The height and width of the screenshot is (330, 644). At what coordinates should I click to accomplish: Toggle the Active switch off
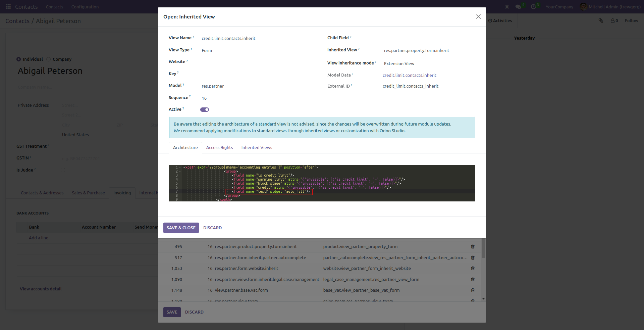[205, 110]
